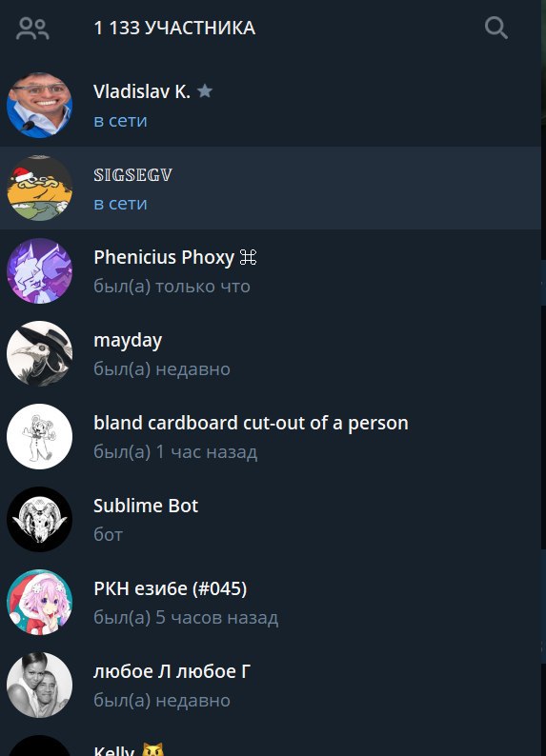Click the admin star next to Vladislav K.
The image size is (546, 756).
(205, 90)
